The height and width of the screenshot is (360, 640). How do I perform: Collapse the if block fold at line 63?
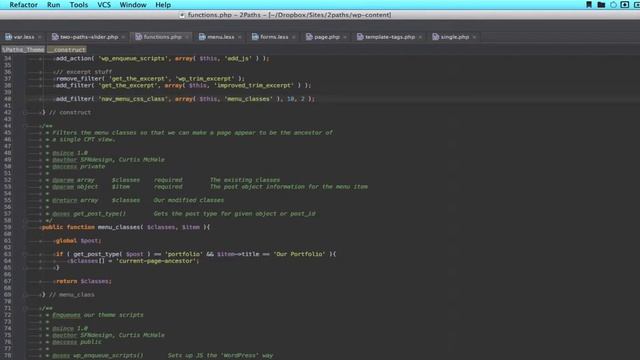pos(25,254)
